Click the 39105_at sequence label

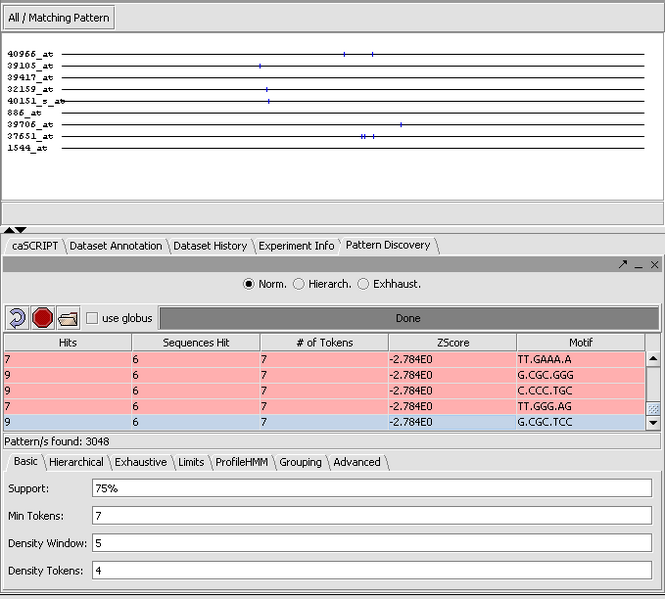click(x=30, y=66)
